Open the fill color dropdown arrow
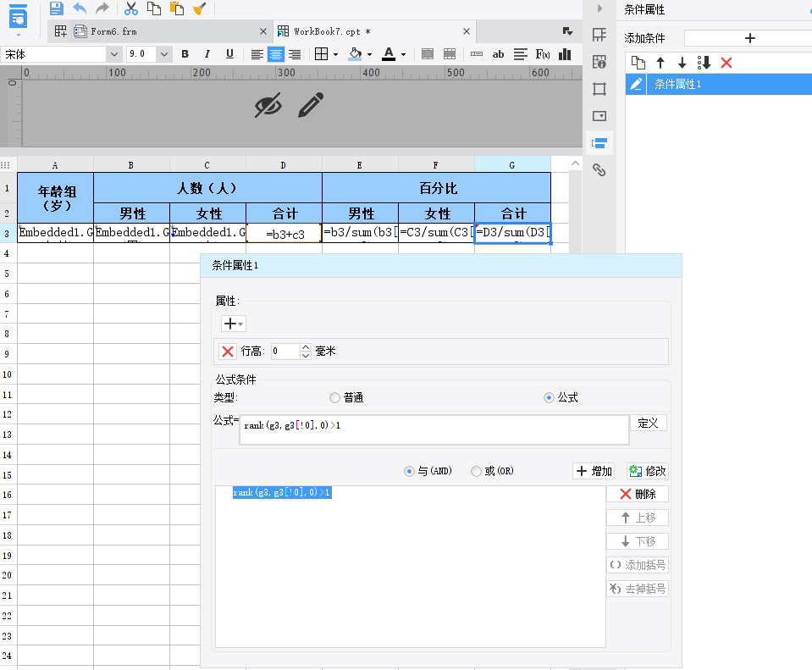The width and height of the screenshot is (812, 670). click(369, 54)
